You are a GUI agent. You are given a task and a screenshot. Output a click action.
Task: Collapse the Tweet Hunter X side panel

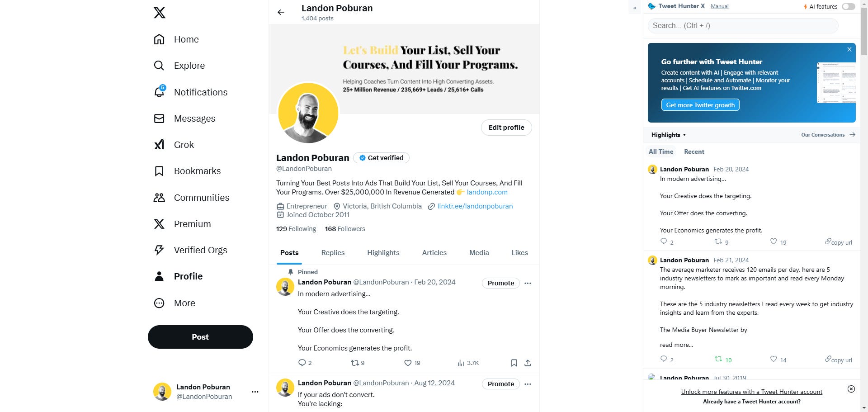[x=635, y=8]
